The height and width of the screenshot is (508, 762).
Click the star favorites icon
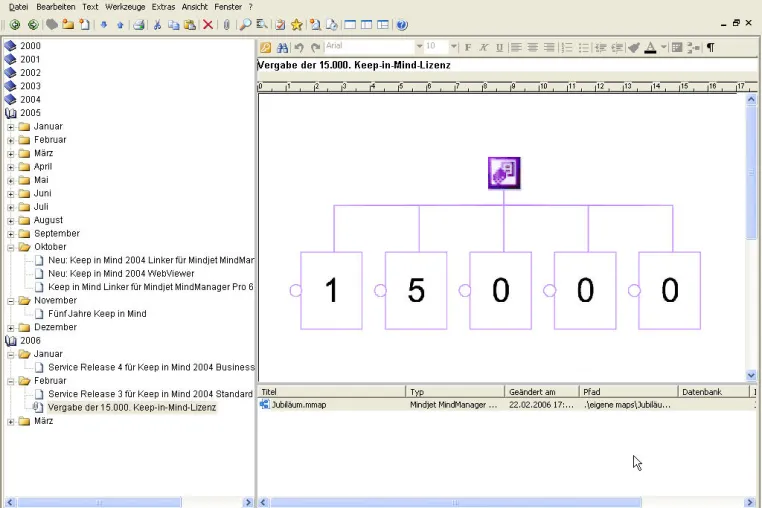click(296, 25)
